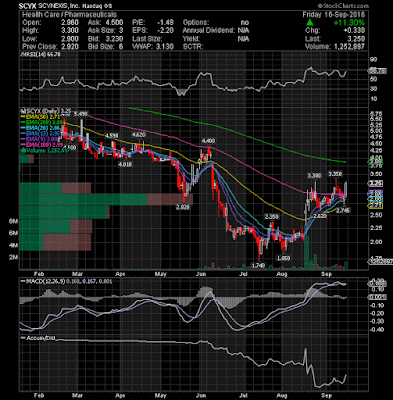Click the yellow 2.71 tag on price axis
The image size is (393, 400).
pos(375,206)
